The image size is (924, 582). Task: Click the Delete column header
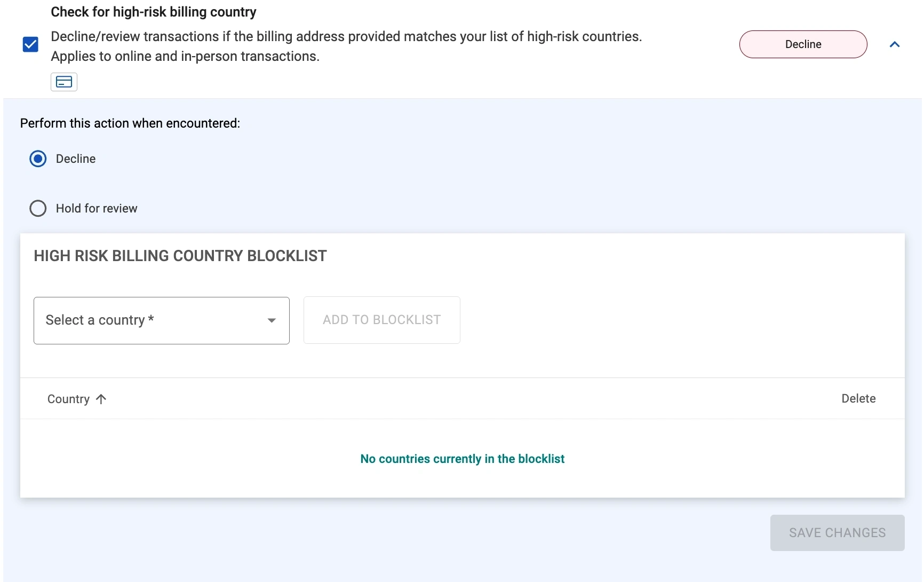858,399
